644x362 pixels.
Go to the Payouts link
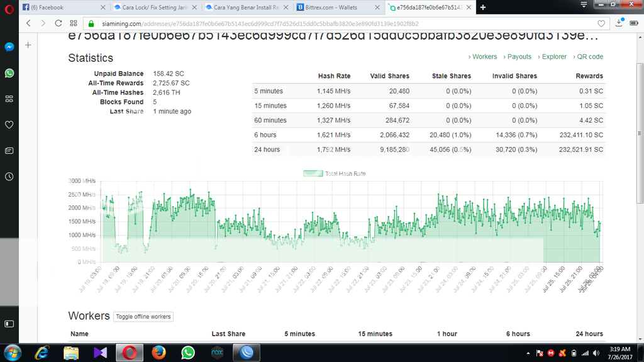pos(517,57)
